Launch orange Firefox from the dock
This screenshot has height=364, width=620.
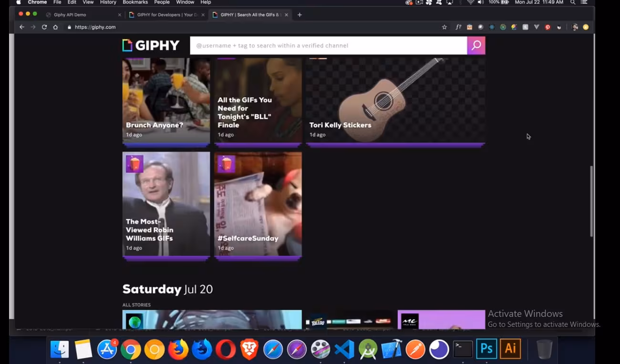tap(178, 349)
